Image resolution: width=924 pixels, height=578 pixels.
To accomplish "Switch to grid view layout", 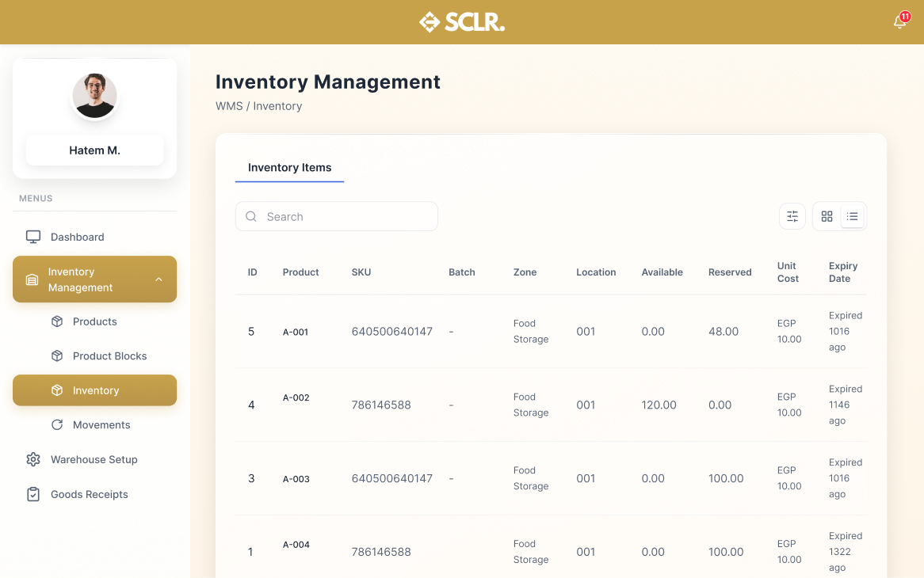I will click(827, 216).
